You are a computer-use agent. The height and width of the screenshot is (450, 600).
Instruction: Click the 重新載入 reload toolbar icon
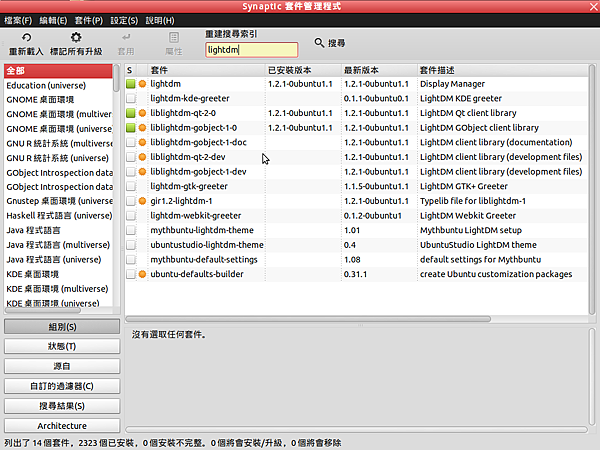(26, 38)
